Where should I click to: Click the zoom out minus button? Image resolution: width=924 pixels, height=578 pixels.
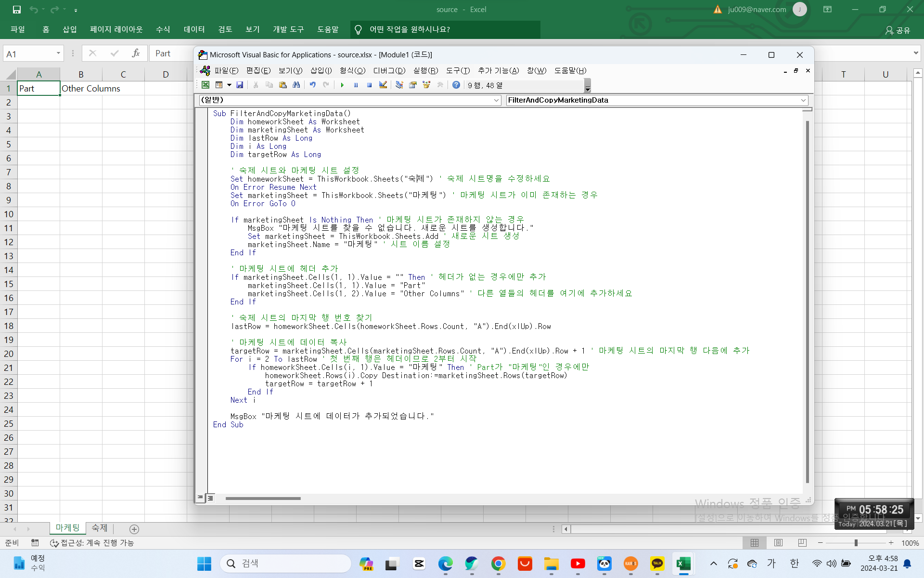click(x=821, y=543)
